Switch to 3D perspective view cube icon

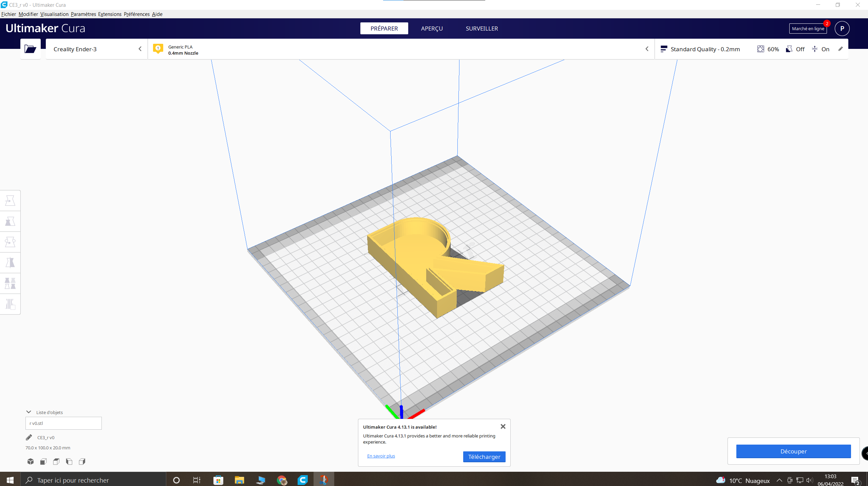click(31, 462)
